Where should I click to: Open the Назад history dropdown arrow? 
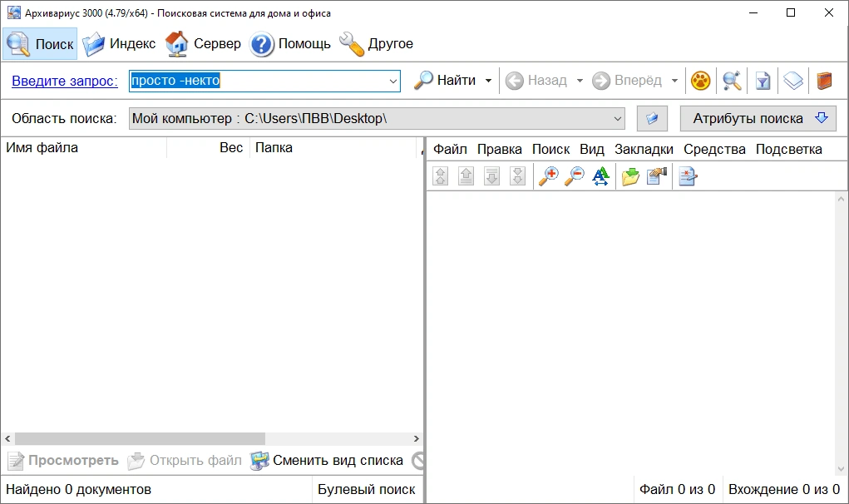(x=580, y=81)
